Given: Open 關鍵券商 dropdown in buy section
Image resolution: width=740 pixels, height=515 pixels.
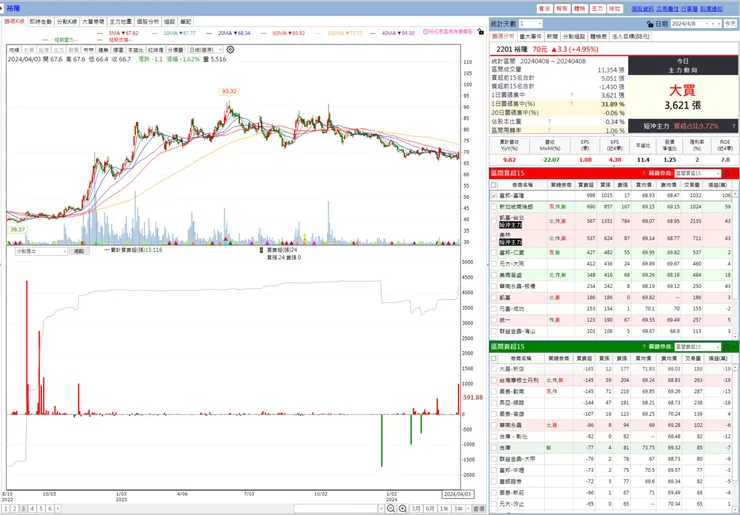Looking at the screenshot, I should pyautogui.click(x=698, y=173).
